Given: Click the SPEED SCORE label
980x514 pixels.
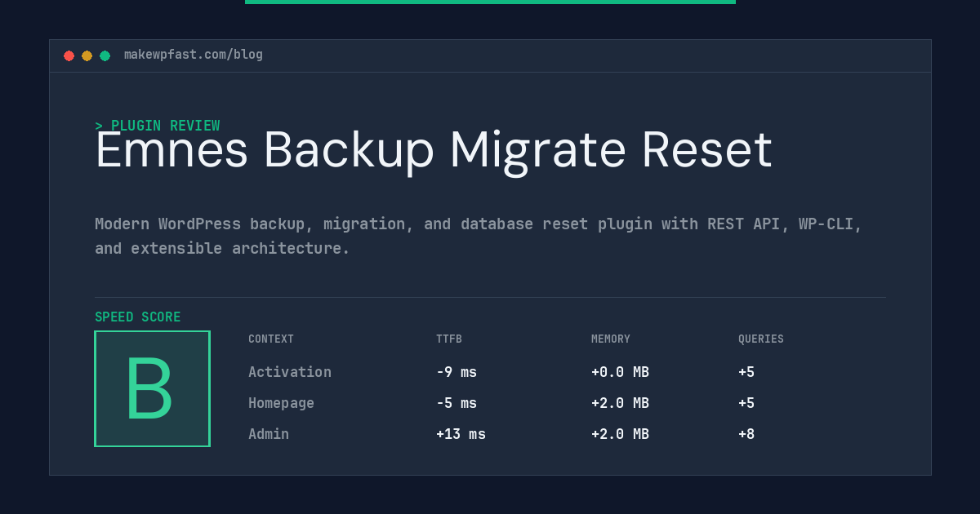Looking at the screenshot, I should pyautogui.click(x=138, y=317).
